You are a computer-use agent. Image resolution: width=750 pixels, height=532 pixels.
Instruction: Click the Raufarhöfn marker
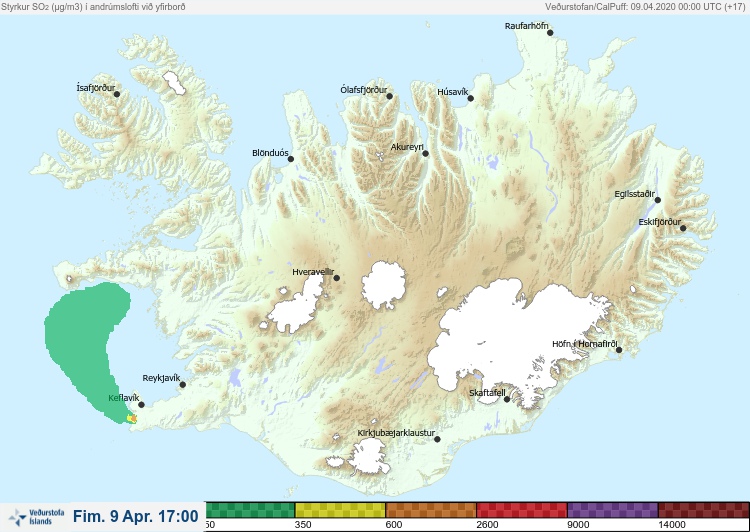pyautogui.click(x=550, y=33)
